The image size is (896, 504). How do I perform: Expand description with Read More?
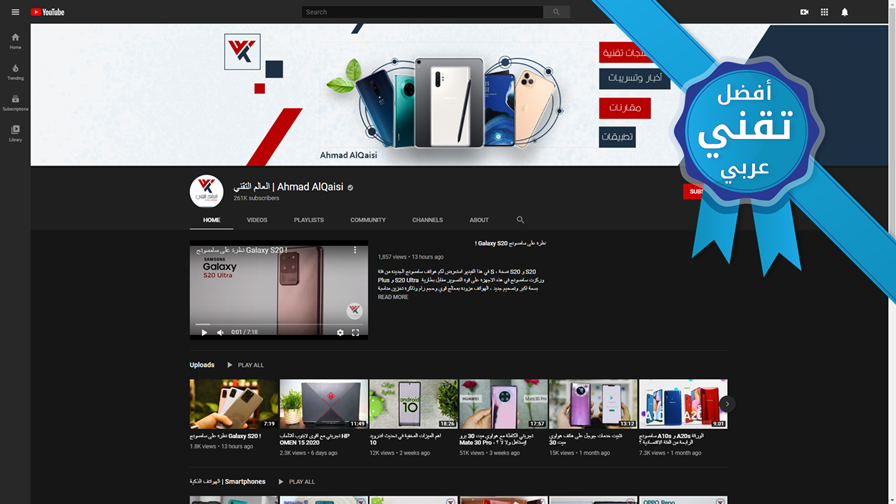(x=393, y=297)
